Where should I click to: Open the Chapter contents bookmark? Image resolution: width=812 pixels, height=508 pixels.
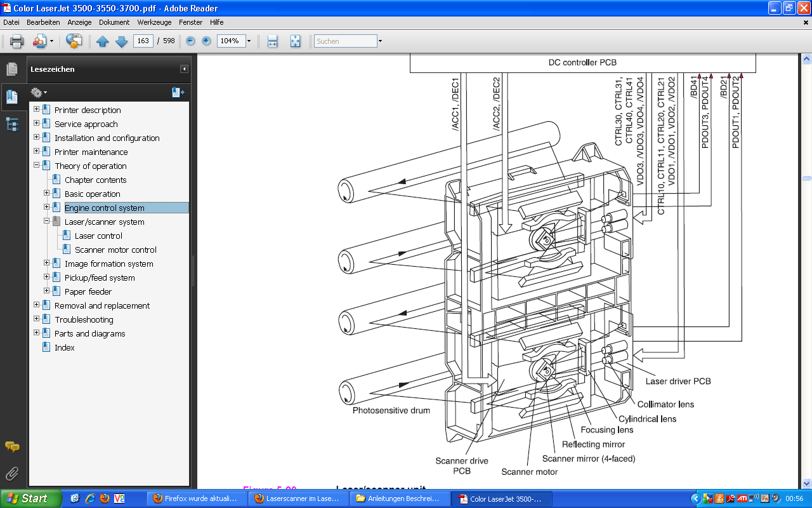95,180
